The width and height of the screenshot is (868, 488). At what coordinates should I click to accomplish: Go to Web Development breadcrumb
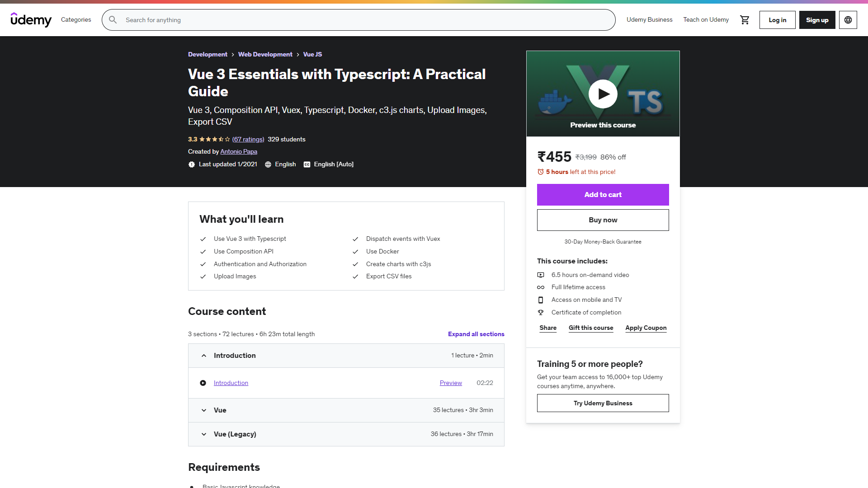(265, 54)
